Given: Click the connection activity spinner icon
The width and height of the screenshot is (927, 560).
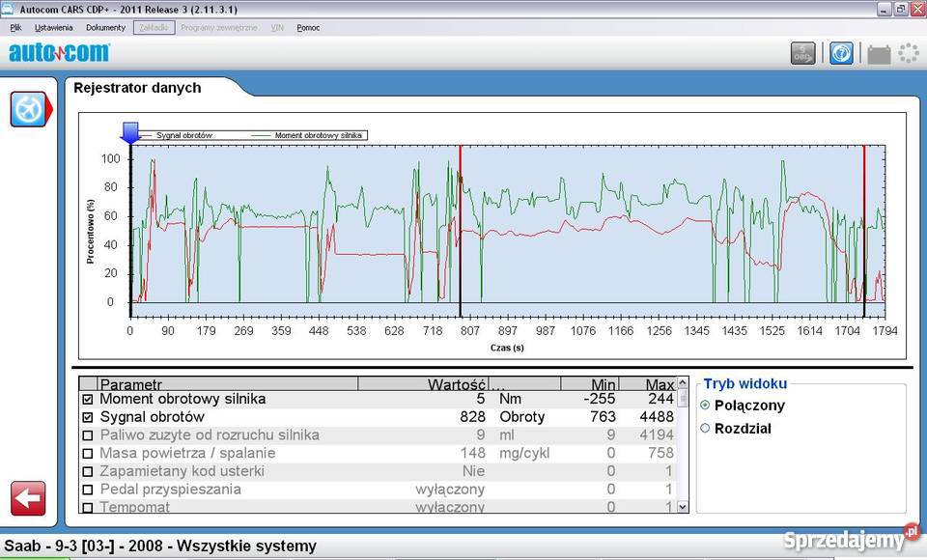Looking at the screenshot, I should point(908,53).
